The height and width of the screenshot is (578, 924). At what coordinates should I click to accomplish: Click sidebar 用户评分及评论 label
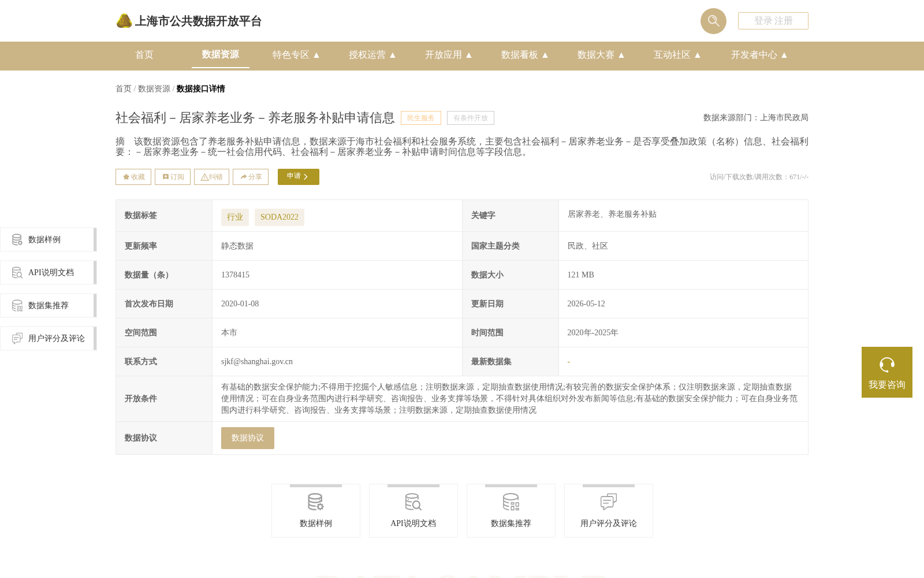57,338
